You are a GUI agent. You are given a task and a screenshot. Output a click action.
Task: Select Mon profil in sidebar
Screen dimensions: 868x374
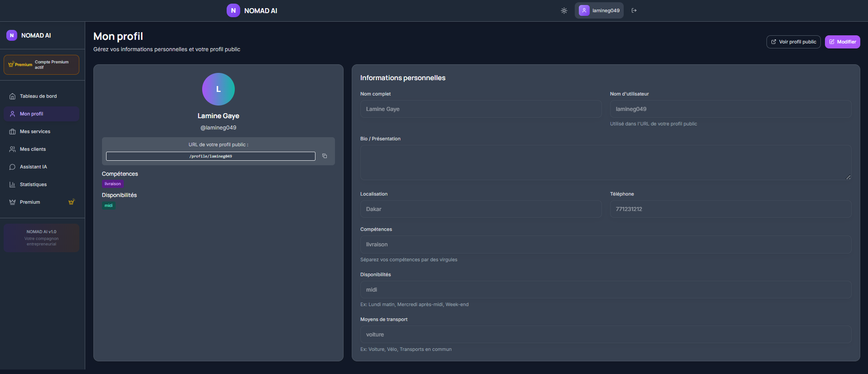(x=42, y=114)
